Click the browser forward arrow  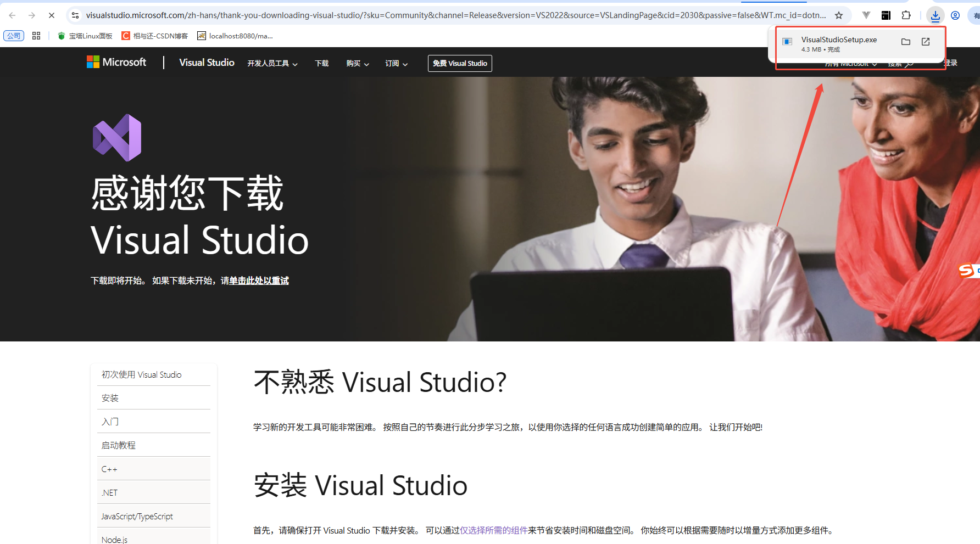[32, 15]
